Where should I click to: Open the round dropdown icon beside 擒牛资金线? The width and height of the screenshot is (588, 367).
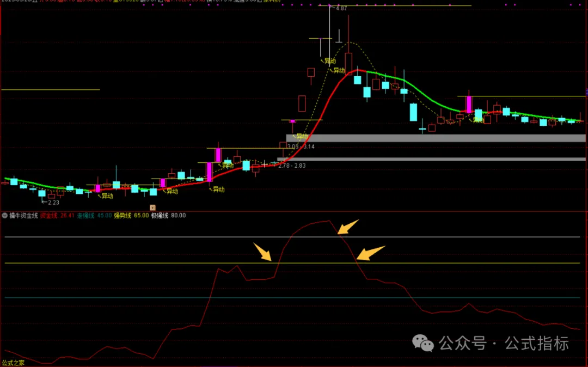[x=4, y=216]
